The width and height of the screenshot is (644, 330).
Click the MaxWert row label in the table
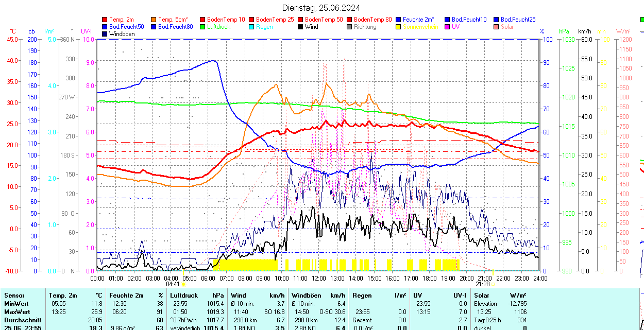click(18, 312)
